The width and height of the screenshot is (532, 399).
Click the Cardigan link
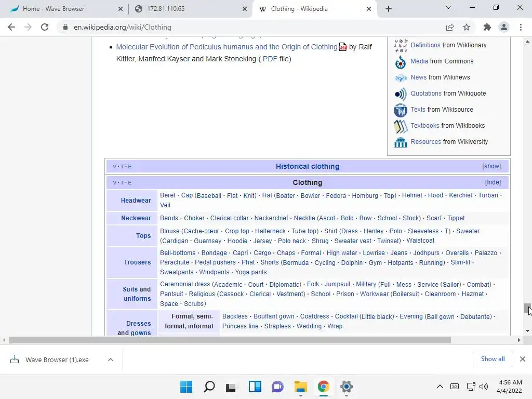(175, 241)
